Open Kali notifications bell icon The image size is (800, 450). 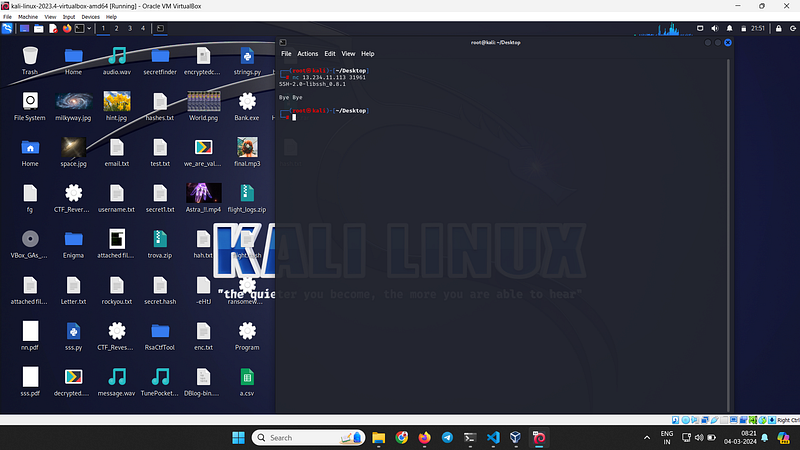pyautogui.click(x=730, y=29)
